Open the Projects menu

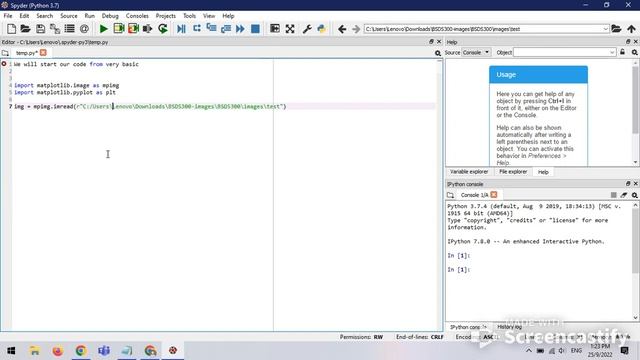pyautogui.click(x=165, y=16)
